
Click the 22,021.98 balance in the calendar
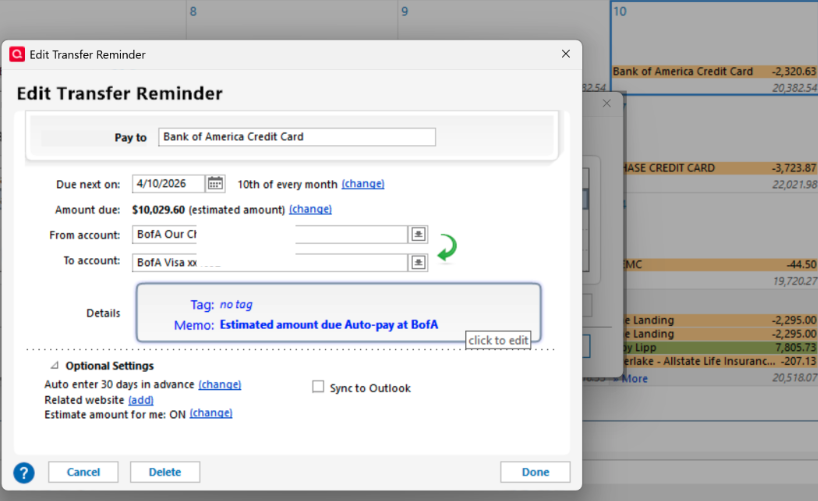[x=794, y=184]
